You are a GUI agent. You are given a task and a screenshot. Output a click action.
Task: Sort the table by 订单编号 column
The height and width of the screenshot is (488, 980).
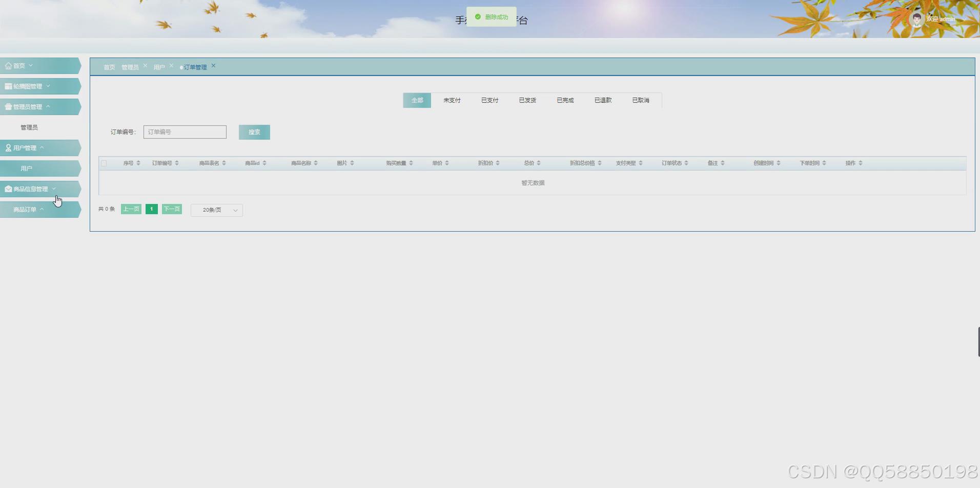point(178,162)
